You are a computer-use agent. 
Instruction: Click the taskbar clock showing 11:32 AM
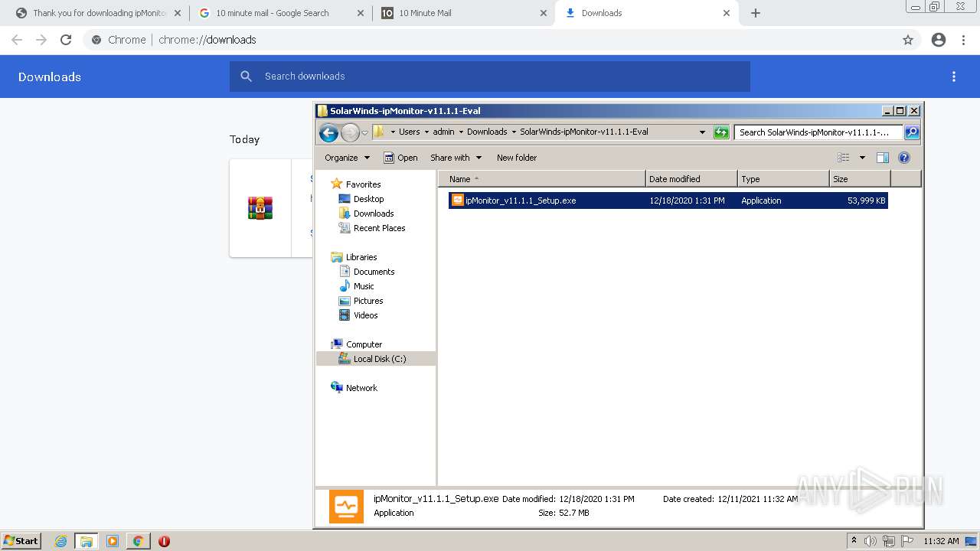[941, 541]
